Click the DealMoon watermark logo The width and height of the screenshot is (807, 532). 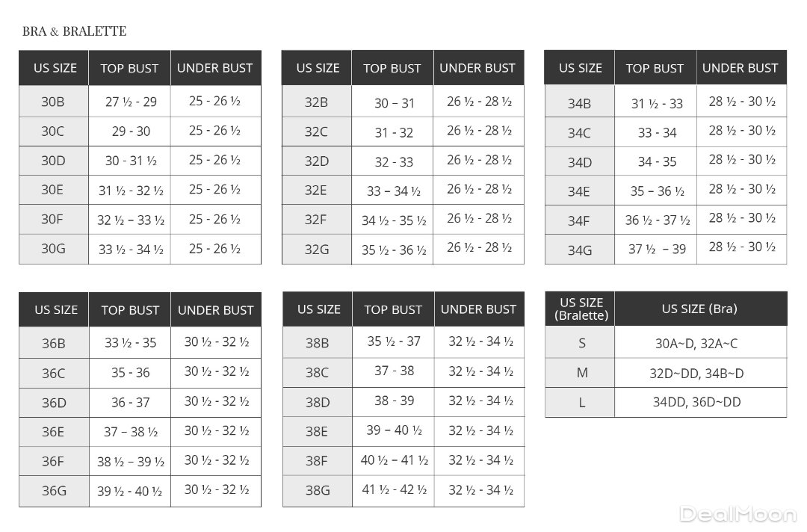point(738,514)
